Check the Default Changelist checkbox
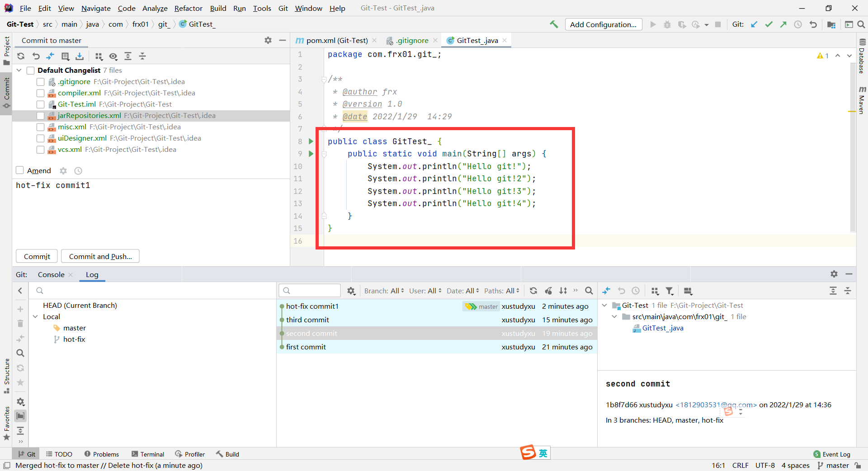This screenshot has width=868, height=471. click(31, 70)
